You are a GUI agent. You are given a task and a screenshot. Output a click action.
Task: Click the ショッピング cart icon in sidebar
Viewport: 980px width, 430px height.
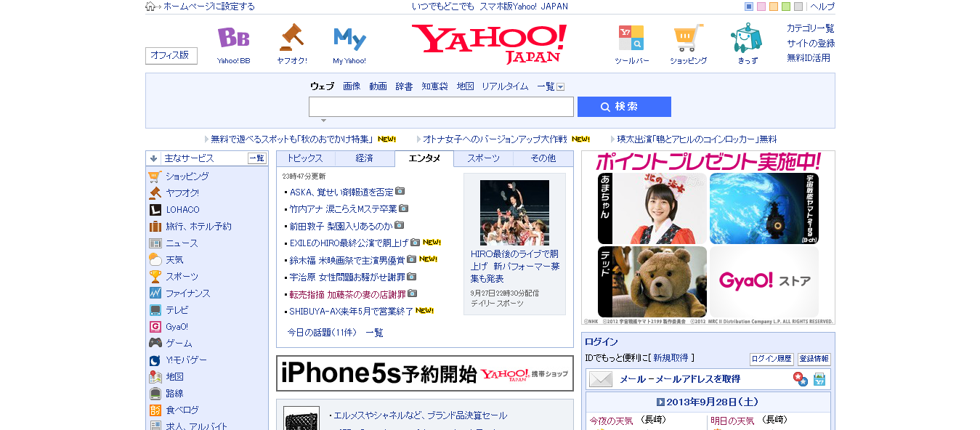pyautogui.click(x=155, y=176)
